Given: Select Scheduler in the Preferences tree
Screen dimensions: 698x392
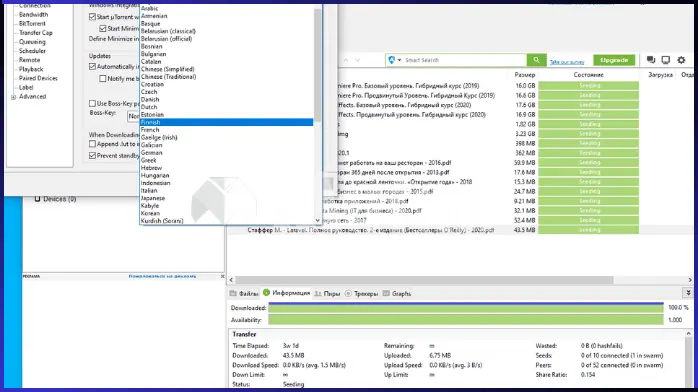Looking at the screenshot, I should point(32,51).
